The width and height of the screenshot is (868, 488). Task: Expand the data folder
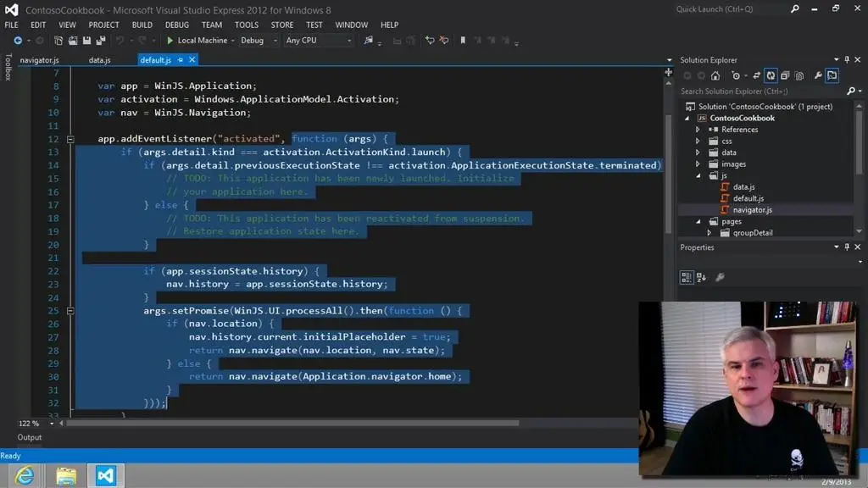[698, 152]
